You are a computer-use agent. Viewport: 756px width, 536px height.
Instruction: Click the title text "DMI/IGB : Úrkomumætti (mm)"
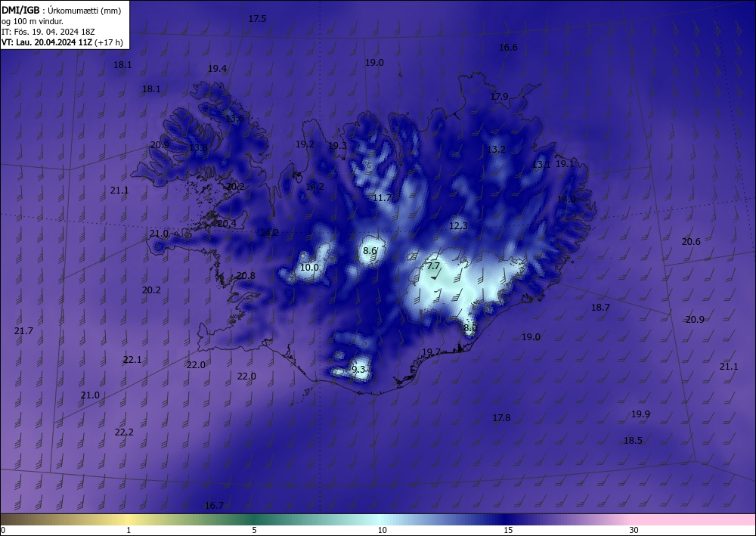pyautogui.click(x=61, y=10)
